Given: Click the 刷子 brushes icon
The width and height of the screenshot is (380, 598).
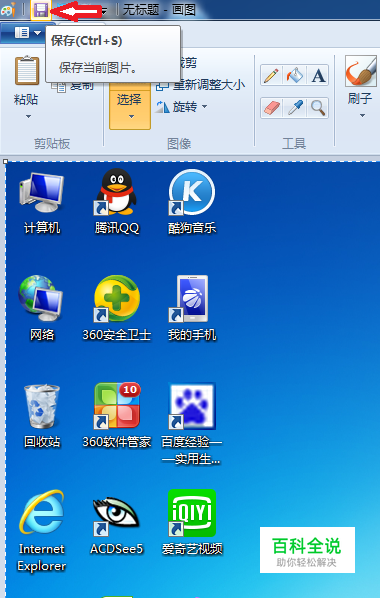Looking at the screenshot, I should pos(361,71).
